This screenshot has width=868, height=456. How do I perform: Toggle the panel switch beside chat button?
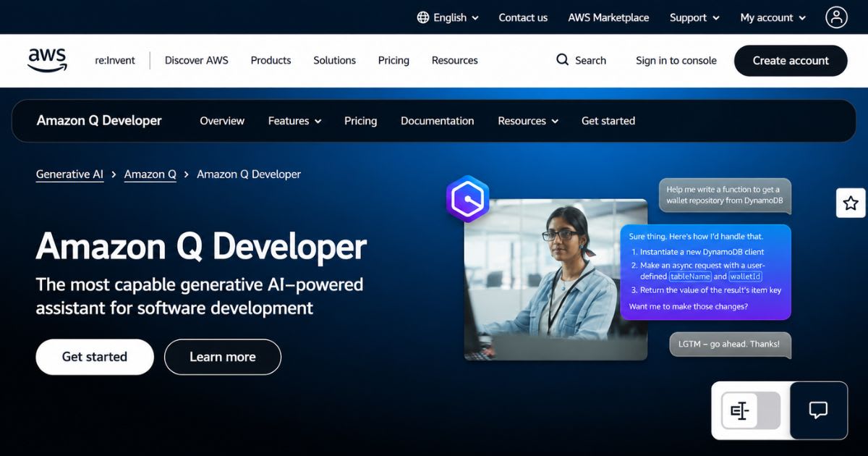click(751, 411)
